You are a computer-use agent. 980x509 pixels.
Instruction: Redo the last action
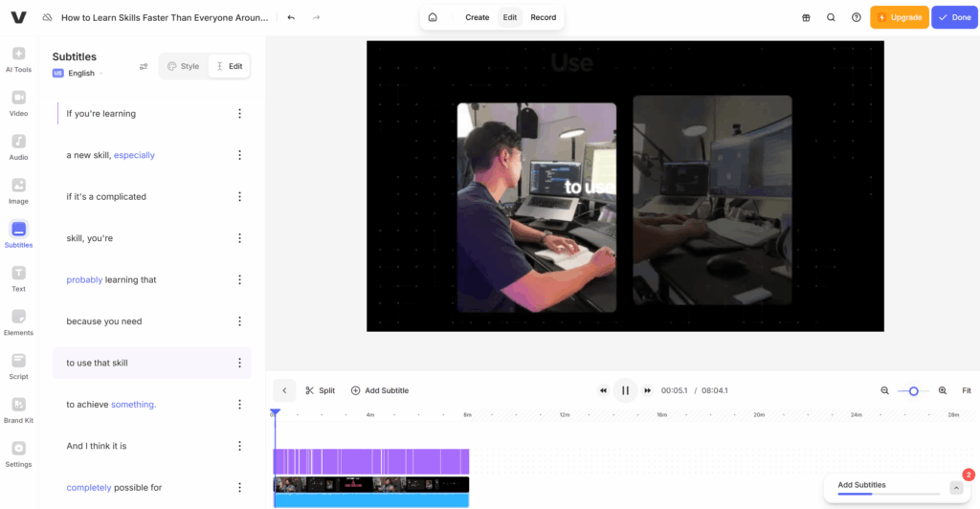(x=316, y=17)
